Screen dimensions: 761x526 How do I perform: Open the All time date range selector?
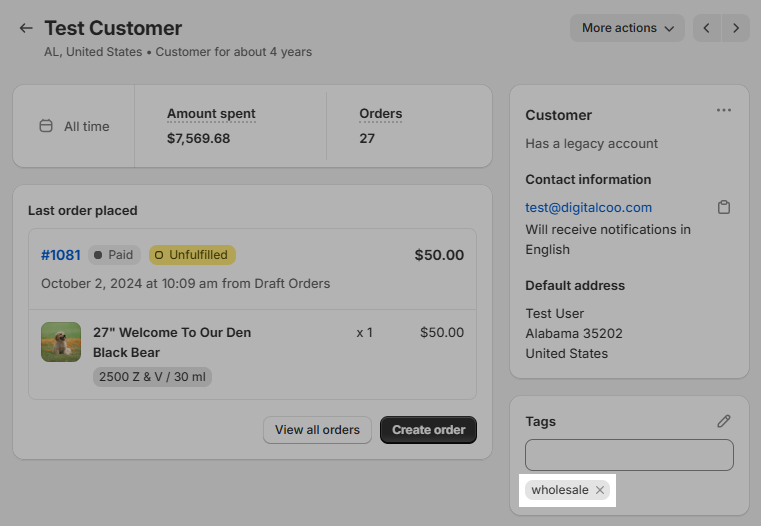pos(74,126)
